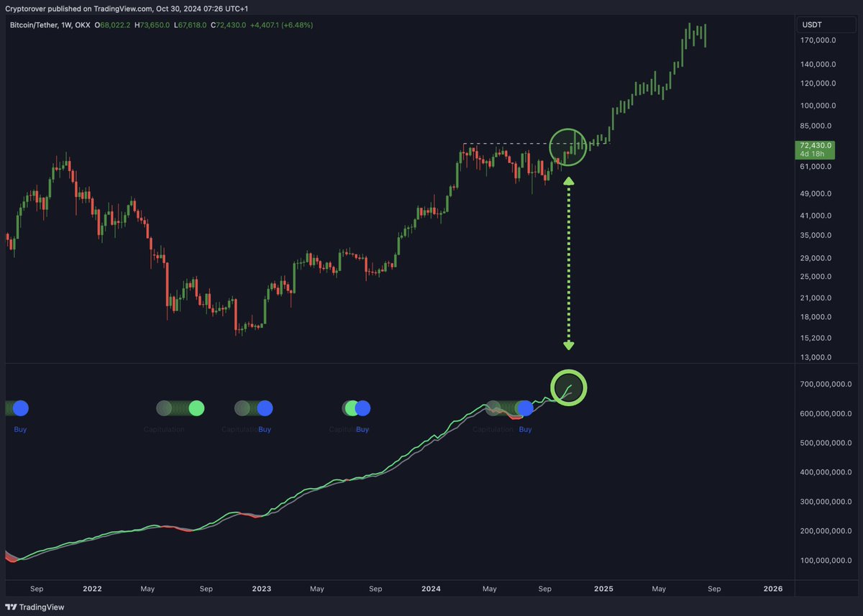Image resolution: width=863 pixels, height=616 pixels.
Task: Open the USDT currency selector
Action: [x=827, y=25]
